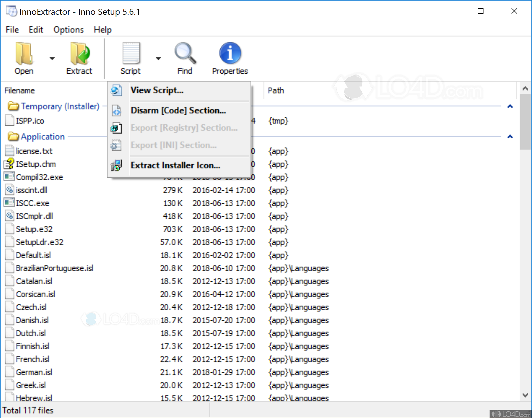Click the ISetup.chm help file icon

pyautogui.click(x=9, y=164)
